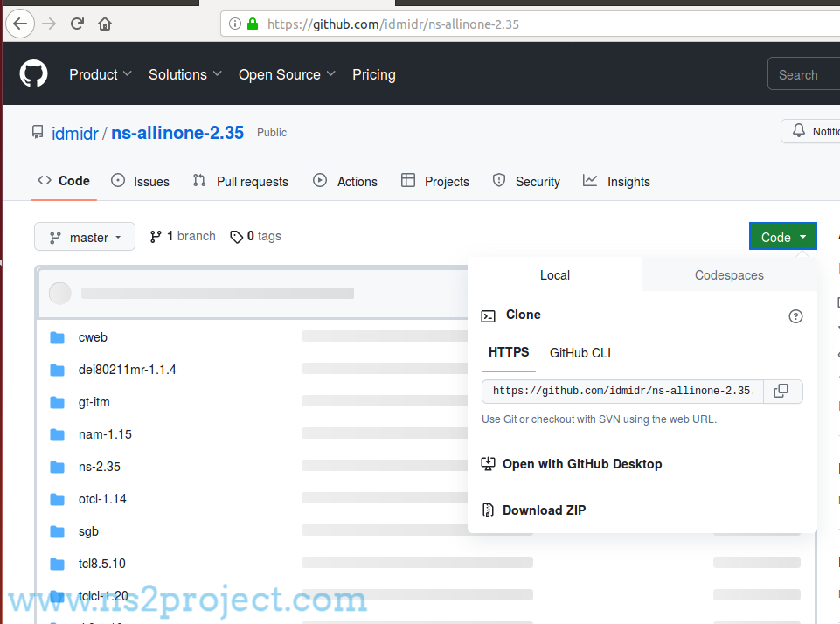This screenshot has width=840, height=624.
Task: Click the terminal icon next to Clone
Action: [488, 316]
